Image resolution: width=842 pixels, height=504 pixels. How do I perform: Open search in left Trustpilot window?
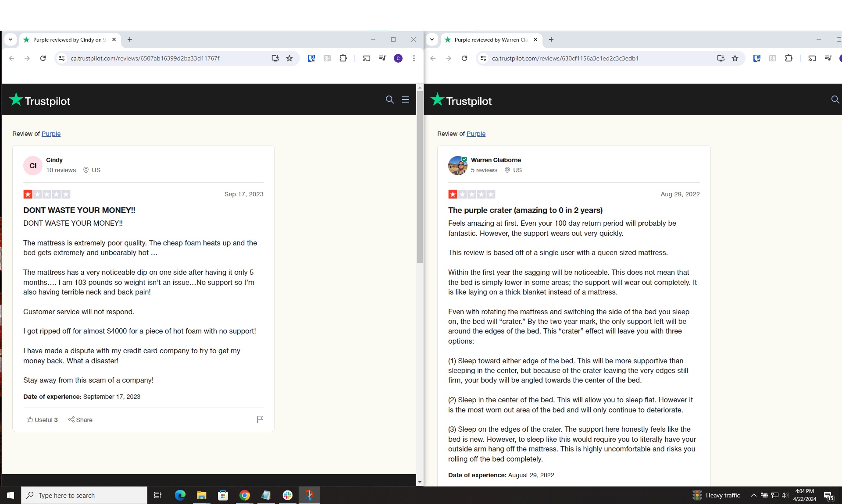click(389, 100)
